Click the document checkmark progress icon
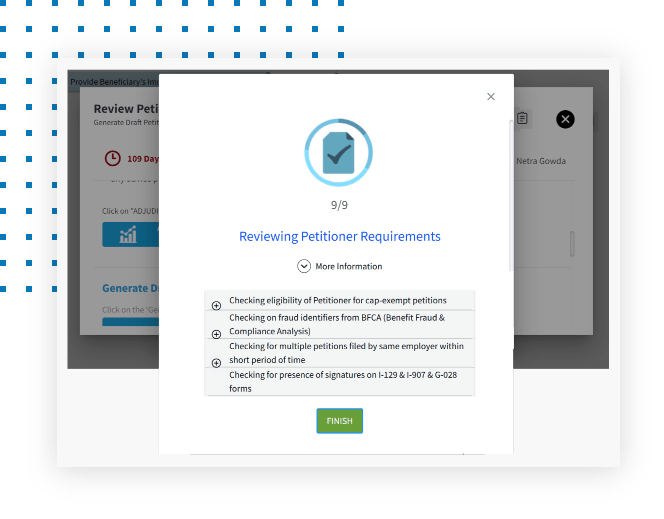 click(339, 153)
